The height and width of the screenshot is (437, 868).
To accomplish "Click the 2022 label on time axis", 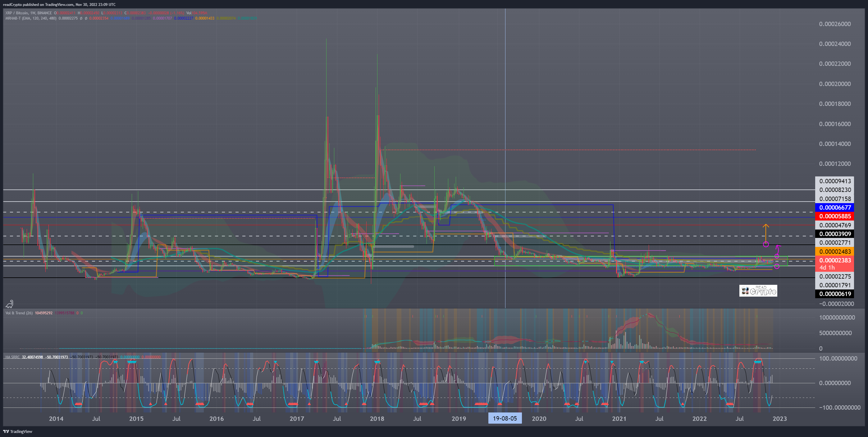I will (699, 418).
